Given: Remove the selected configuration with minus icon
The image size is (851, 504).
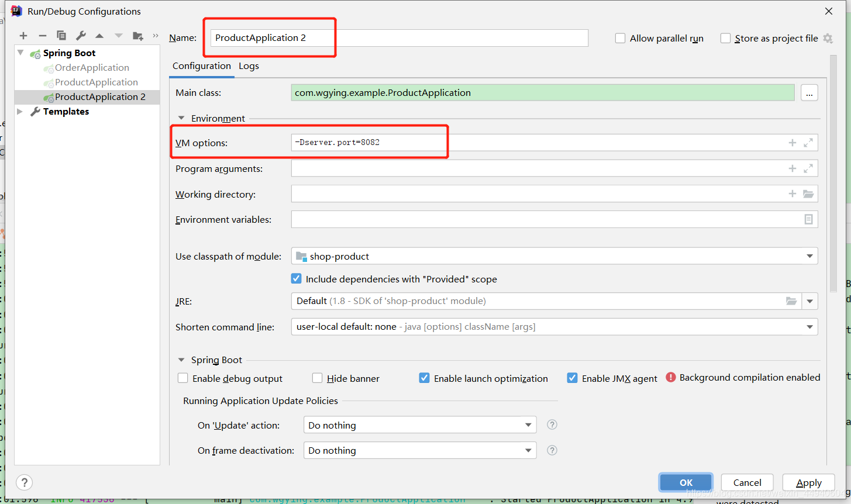Looking at the screenshot, I should (x=43, y=36).
